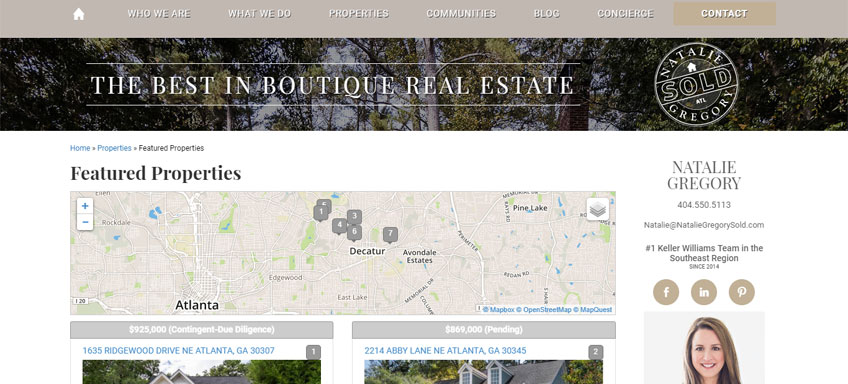Select map marker 4

tap(340, 226)
